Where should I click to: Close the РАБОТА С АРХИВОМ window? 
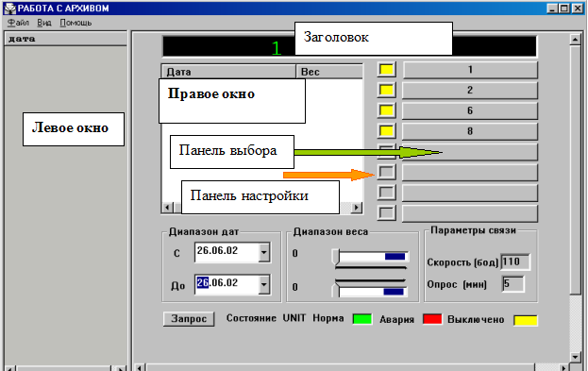click(578, 8)
